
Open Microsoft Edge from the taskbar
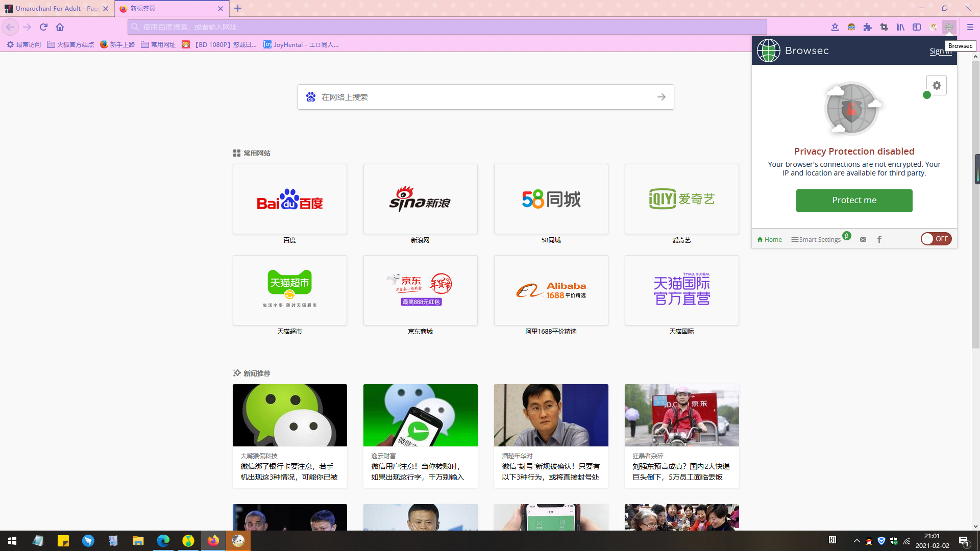[163, 541]
